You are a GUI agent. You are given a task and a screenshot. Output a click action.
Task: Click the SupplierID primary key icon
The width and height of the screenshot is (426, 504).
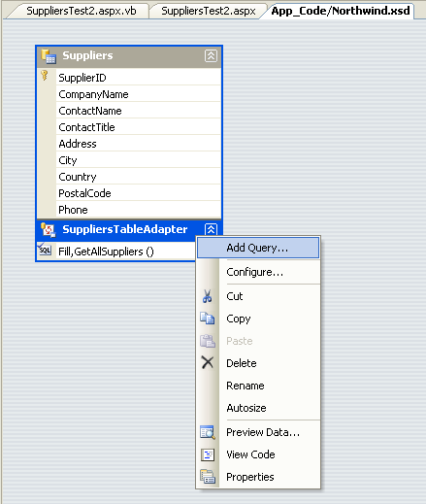pyautogui.click(x=45, y=76)
